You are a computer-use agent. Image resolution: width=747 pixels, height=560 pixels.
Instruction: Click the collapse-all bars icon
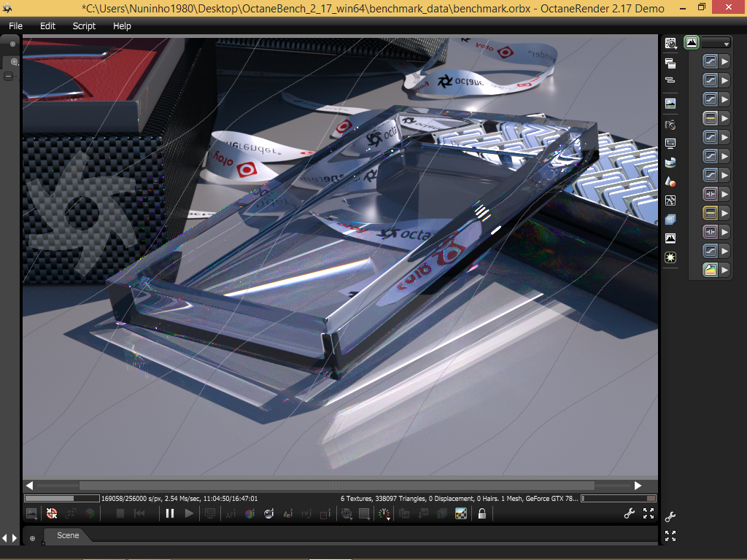click(x=670, y=80)
